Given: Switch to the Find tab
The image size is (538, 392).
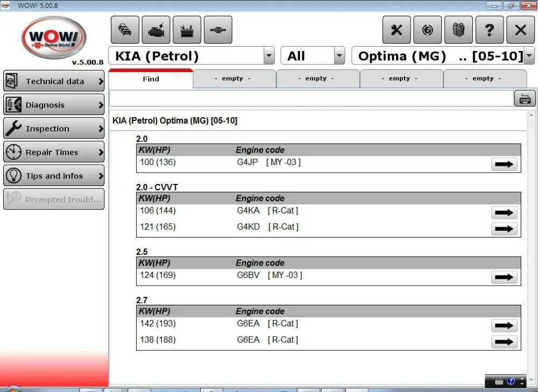Looking at the screenshot, I should pyautogui.click(x=151, y=79).
